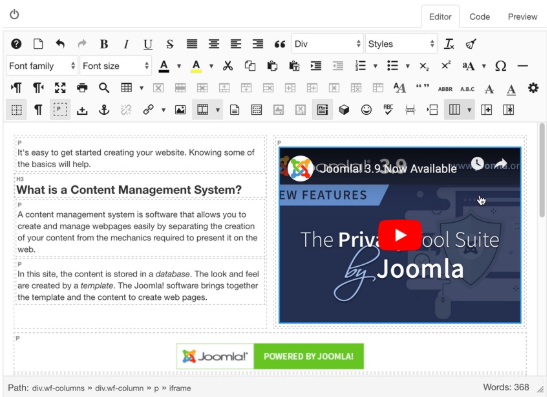Toggle Strikethrough formatting
Viewport: 547px width, 397px height.
coord(170,44)
